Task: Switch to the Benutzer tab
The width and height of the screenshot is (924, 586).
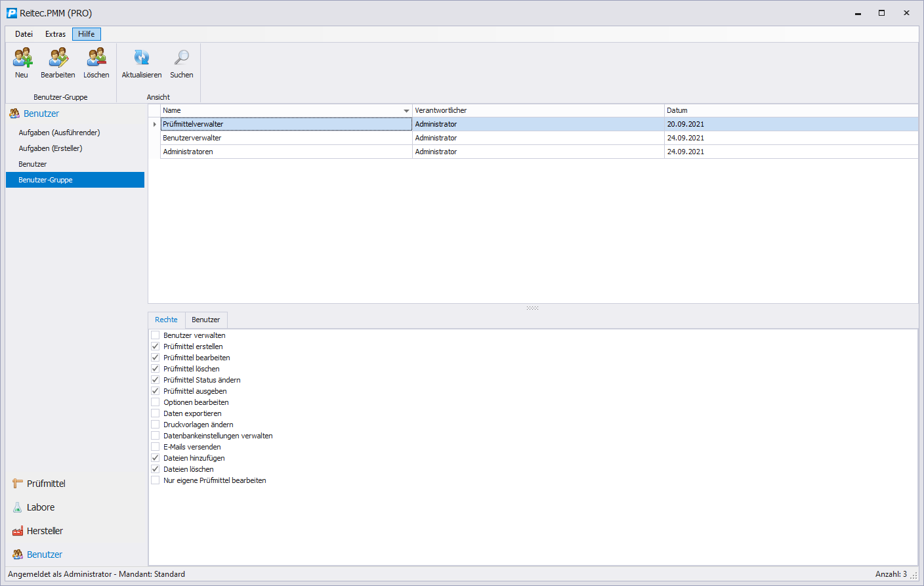Action: [205, 320]
